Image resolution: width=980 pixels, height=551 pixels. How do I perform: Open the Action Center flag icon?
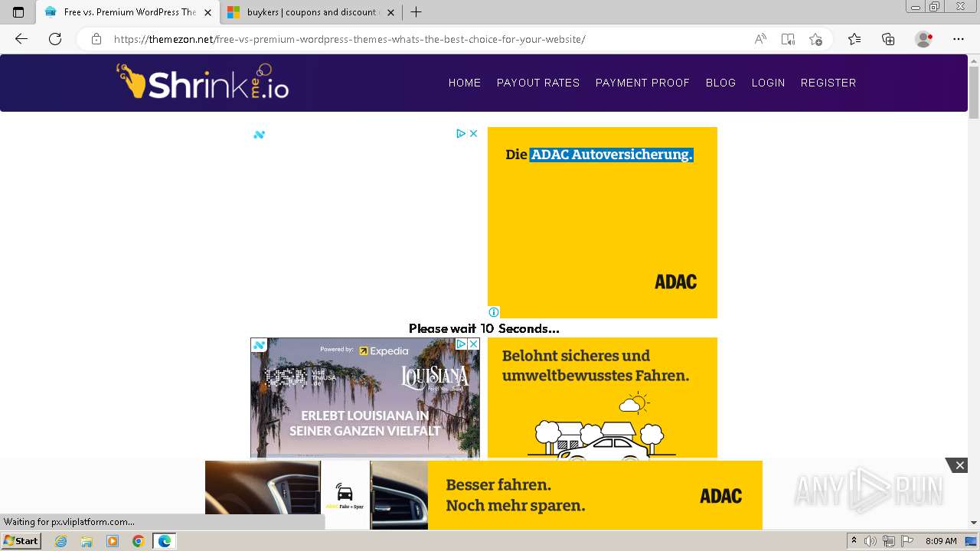point(907,541)
